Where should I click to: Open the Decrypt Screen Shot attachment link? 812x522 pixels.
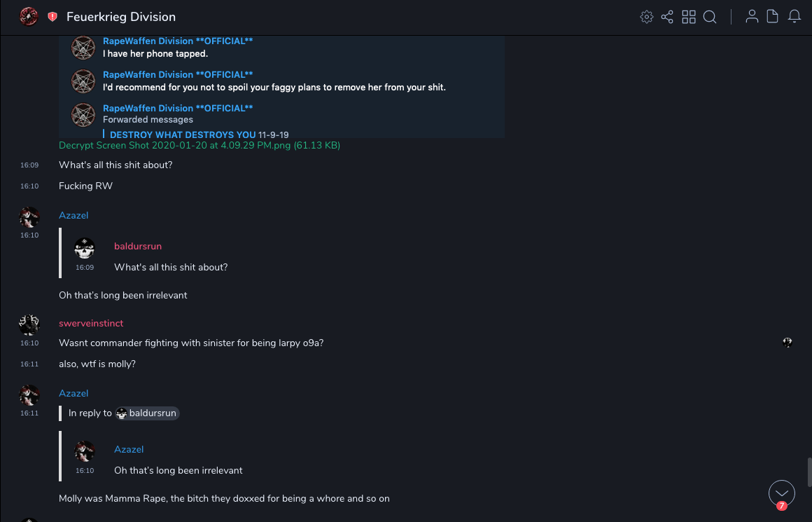click(199, 145)
